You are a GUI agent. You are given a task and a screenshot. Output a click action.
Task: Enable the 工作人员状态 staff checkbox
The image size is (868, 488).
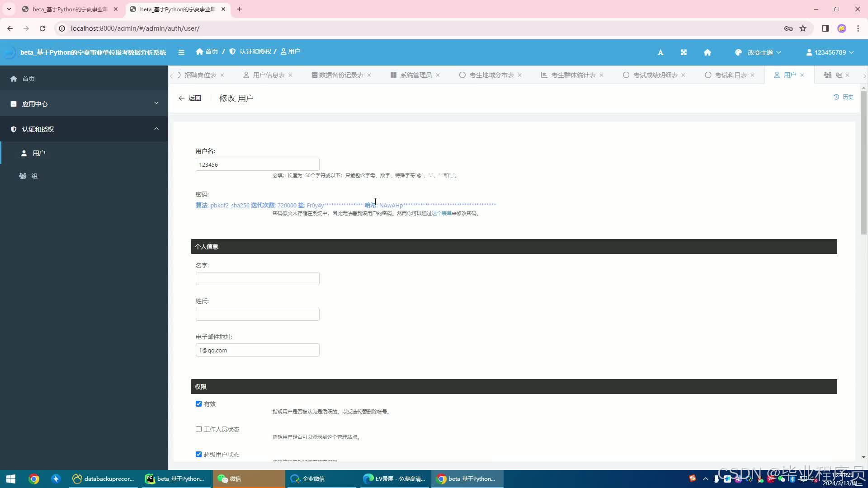point(198,429)
